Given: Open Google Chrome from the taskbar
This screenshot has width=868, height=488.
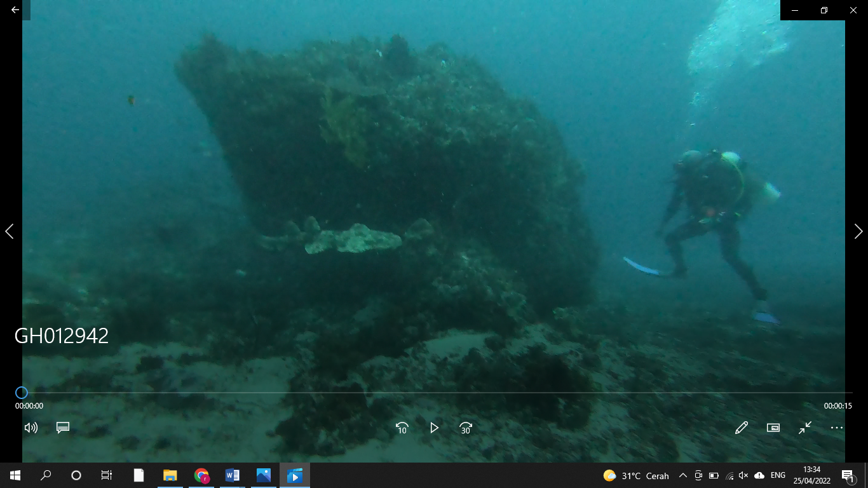Looking at the screenshot, I should point(201,475).
